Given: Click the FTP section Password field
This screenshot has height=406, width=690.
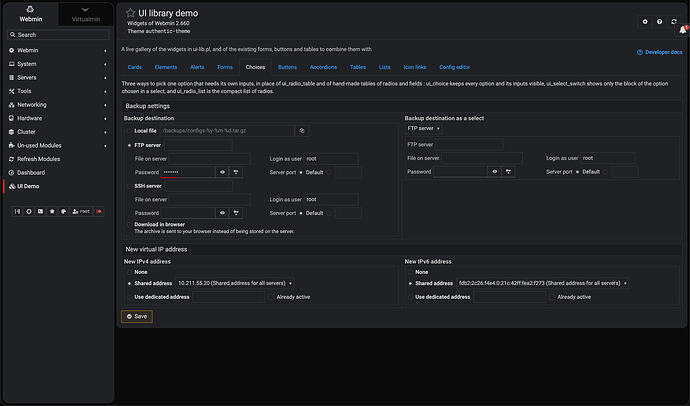Looking at the screenshot, I should [188, 172].
